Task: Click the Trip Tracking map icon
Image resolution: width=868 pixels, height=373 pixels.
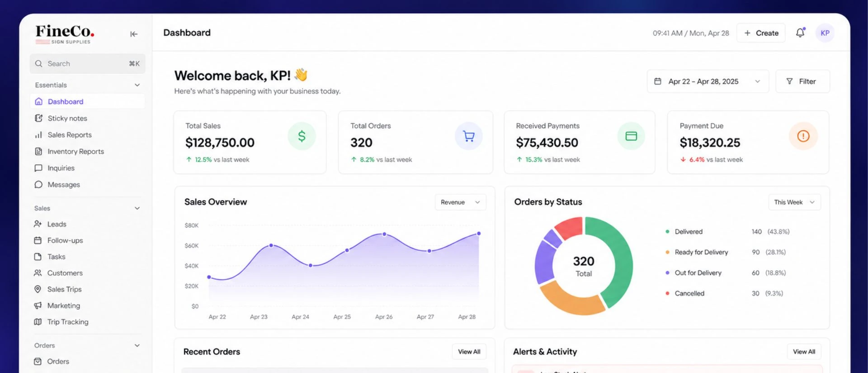Action: (x=38, y=322)
